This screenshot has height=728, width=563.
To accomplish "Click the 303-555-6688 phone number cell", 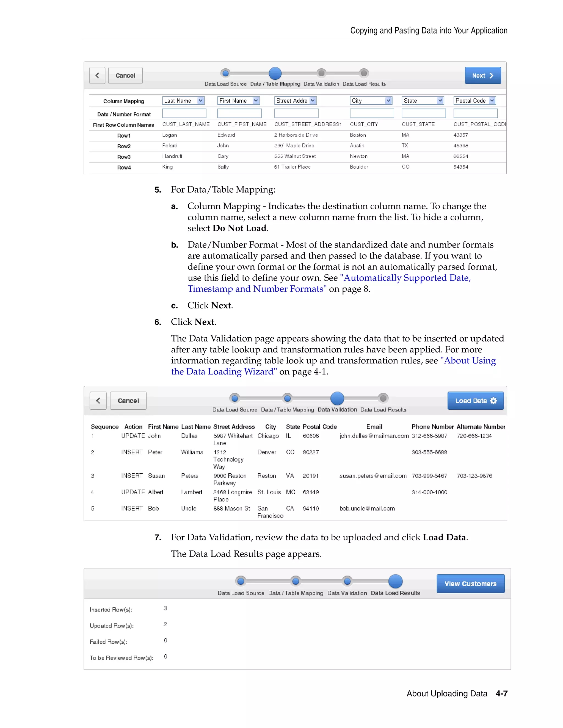I will (x=429, y=452).
